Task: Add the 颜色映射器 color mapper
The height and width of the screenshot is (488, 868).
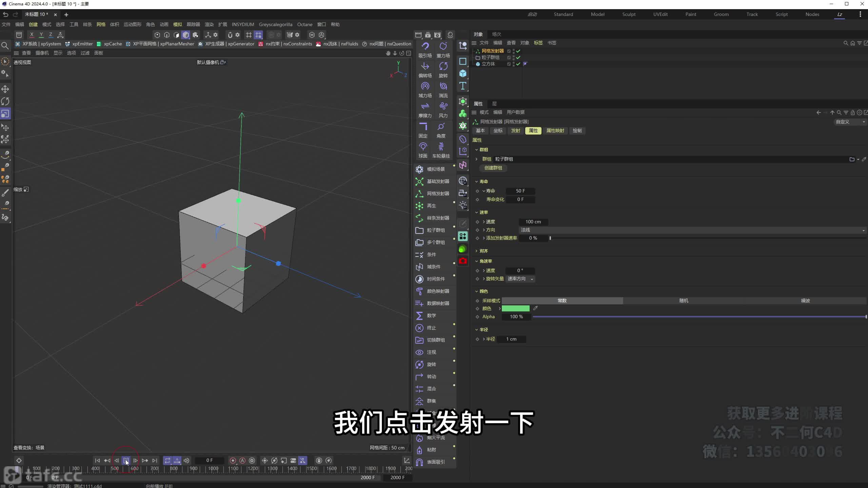Action: point(435,291)
